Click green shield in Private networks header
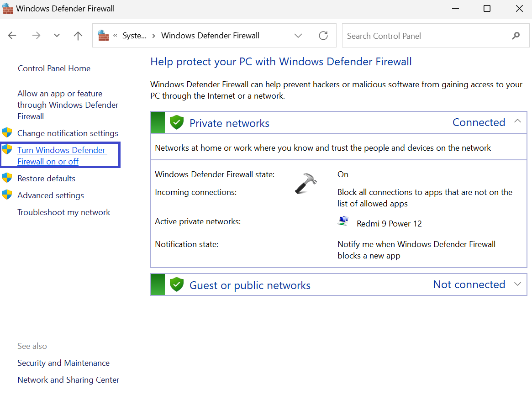This screenshot has width=532, height=395. 176,122
